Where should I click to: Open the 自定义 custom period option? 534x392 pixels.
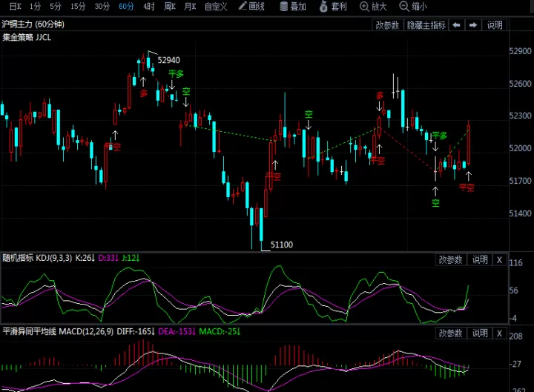click(216, 6)
